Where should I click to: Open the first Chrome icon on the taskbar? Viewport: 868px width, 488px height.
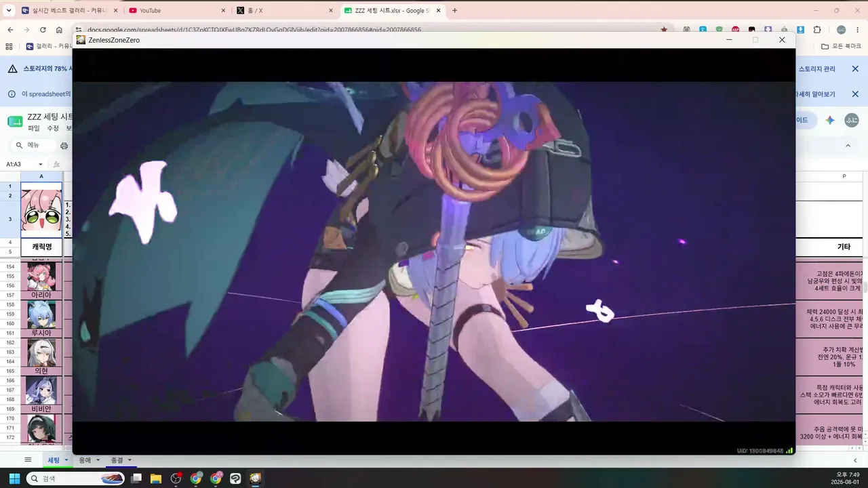pos(196,479)
